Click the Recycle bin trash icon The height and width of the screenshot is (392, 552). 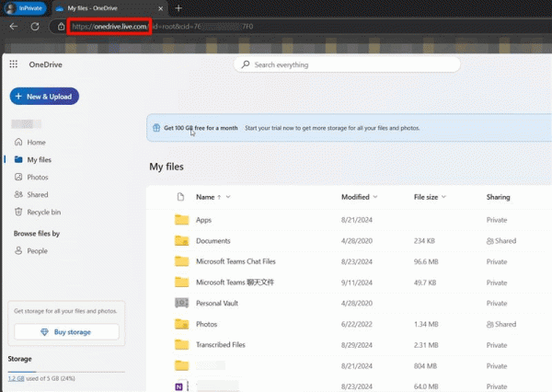click(x=18, y=212)
